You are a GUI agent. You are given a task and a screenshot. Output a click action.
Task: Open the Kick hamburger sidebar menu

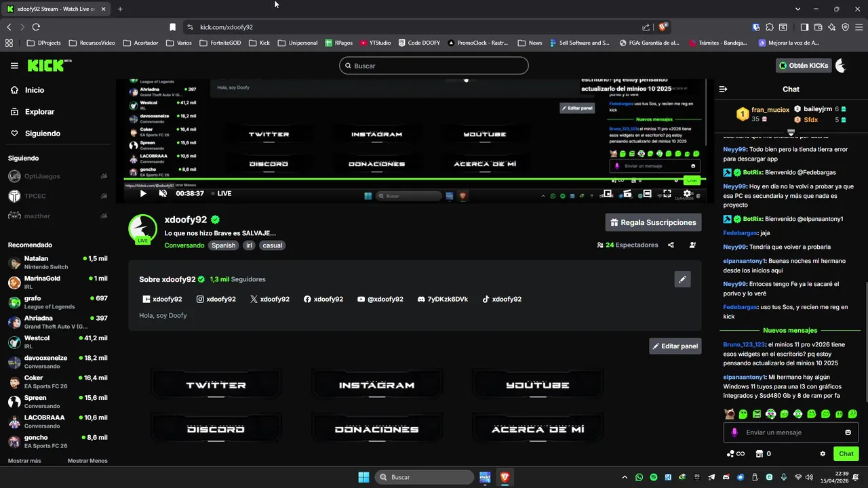click(14, 66)
